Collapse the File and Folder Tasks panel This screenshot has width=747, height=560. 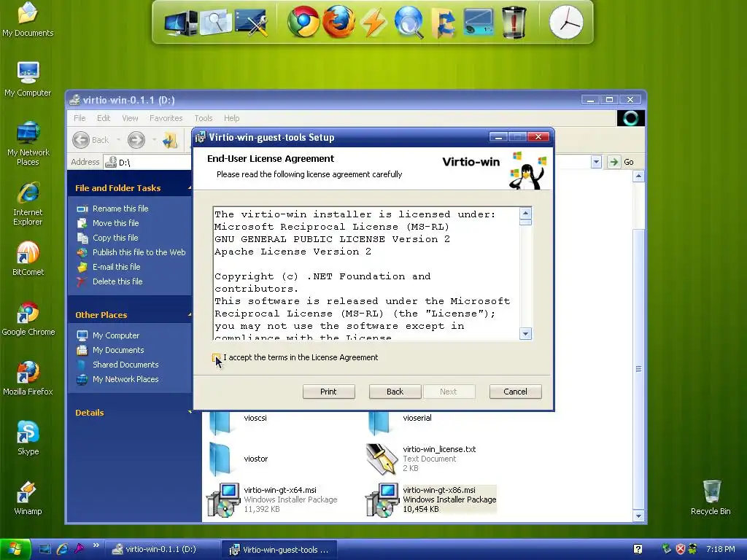click(190, 188)
